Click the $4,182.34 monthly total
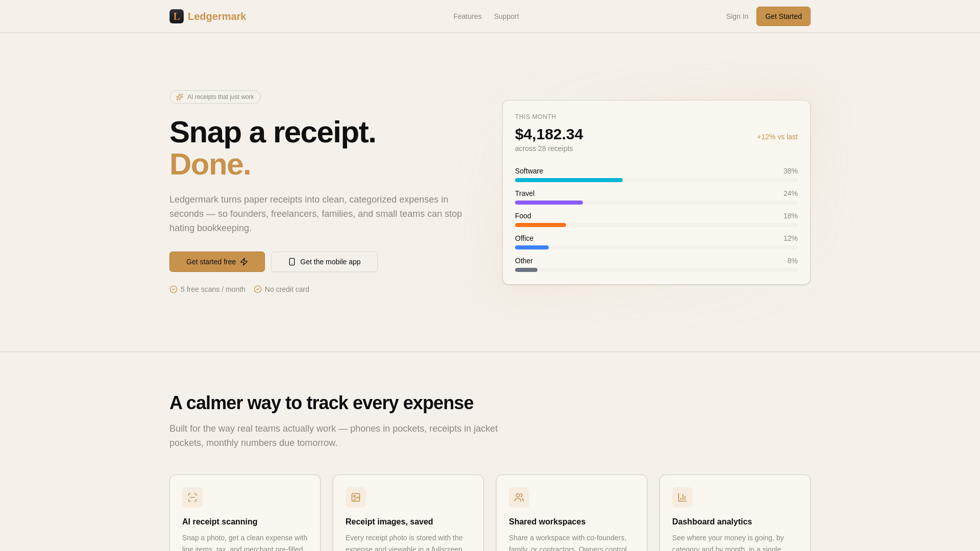This screenshot has height=551, width=980. coord(549,134)
